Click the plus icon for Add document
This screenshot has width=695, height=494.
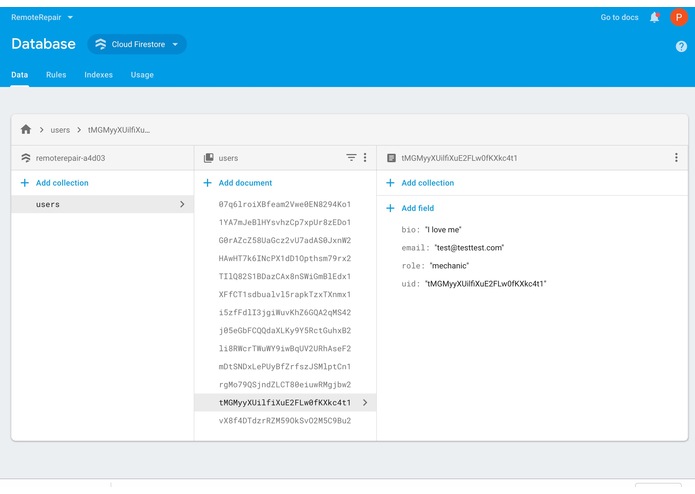point(207,183)
